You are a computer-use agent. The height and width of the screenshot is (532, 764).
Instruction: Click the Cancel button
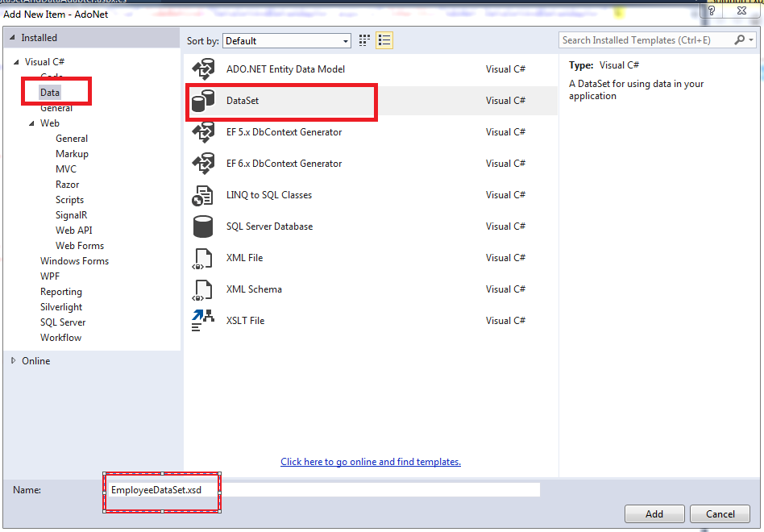[720, 514]
